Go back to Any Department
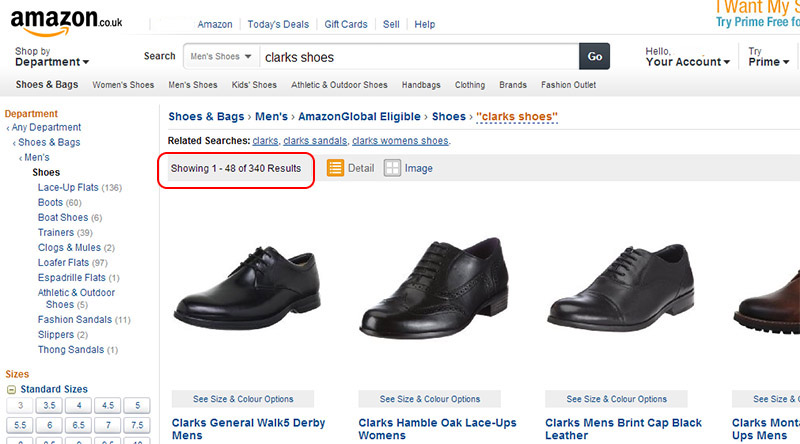Viewport: 800px width, 444px height. [46, 128]
